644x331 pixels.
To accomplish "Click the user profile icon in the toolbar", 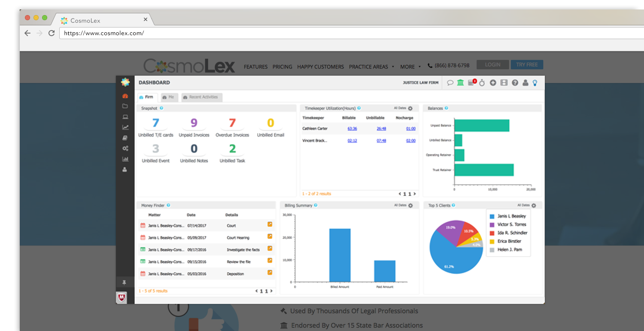I will (x=526, y=83).
